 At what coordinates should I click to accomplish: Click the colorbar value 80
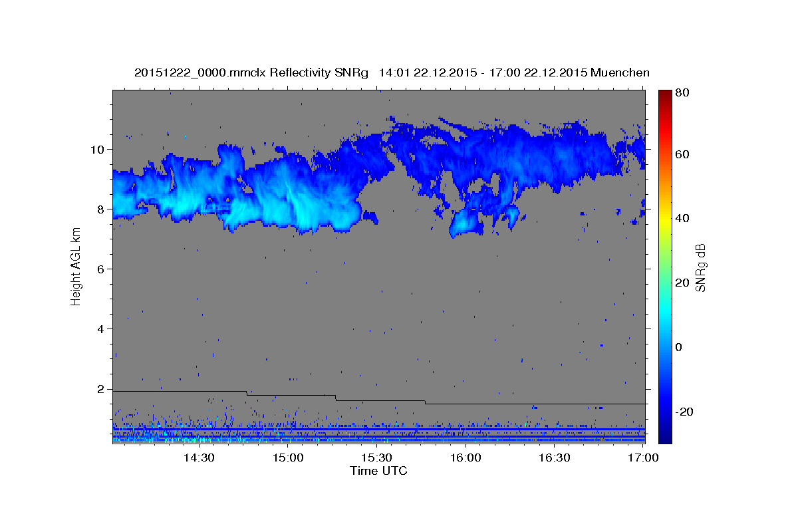[682, 92]
